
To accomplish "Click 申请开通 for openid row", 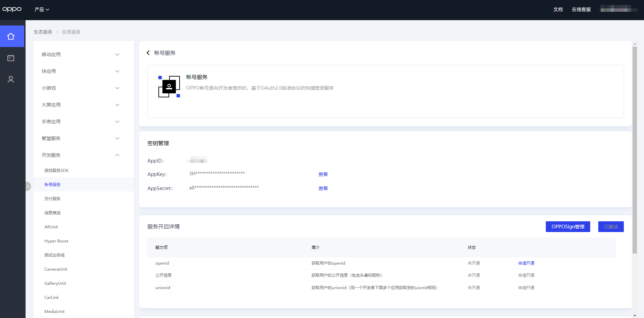I will [526, 263].
